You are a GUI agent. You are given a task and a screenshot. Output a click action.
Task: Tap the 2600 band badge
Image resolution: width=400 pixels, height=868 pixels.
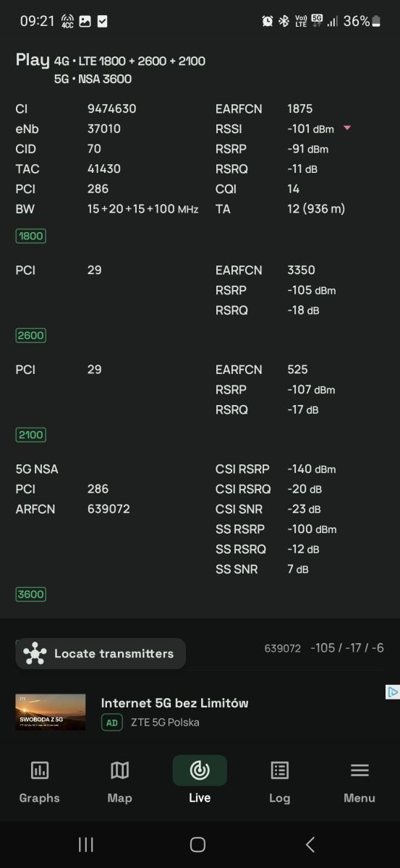[30, 336]
